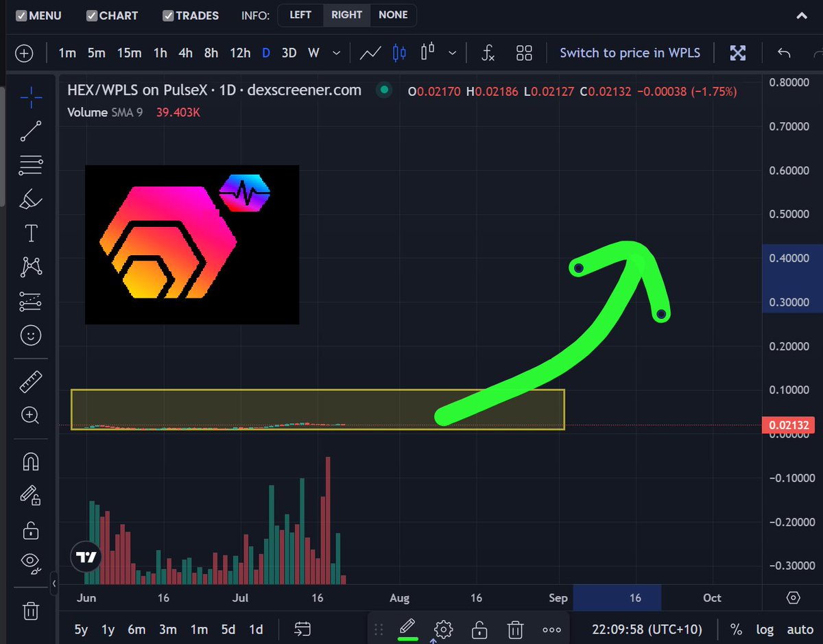This screenshot has width=823, height=644.
Task: Toggle the TRADES checkbox
Action: pyautogui.click(x=168, y=15)
